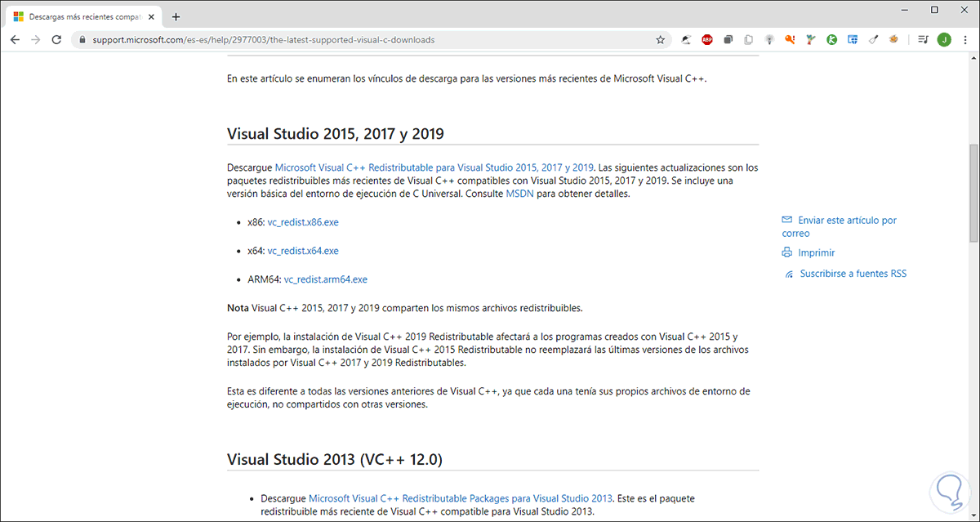
Task: Click the bold Nota text
Action: 238,308
